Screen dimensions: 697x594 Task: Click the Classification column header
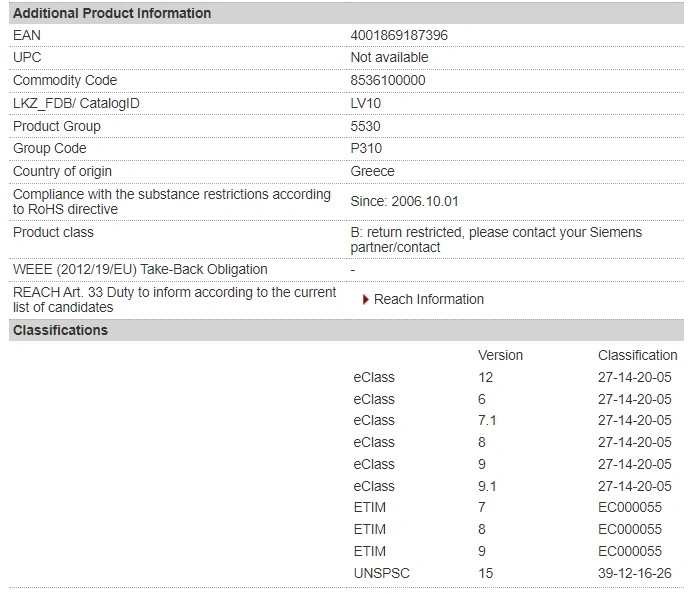tap(637, 355)
